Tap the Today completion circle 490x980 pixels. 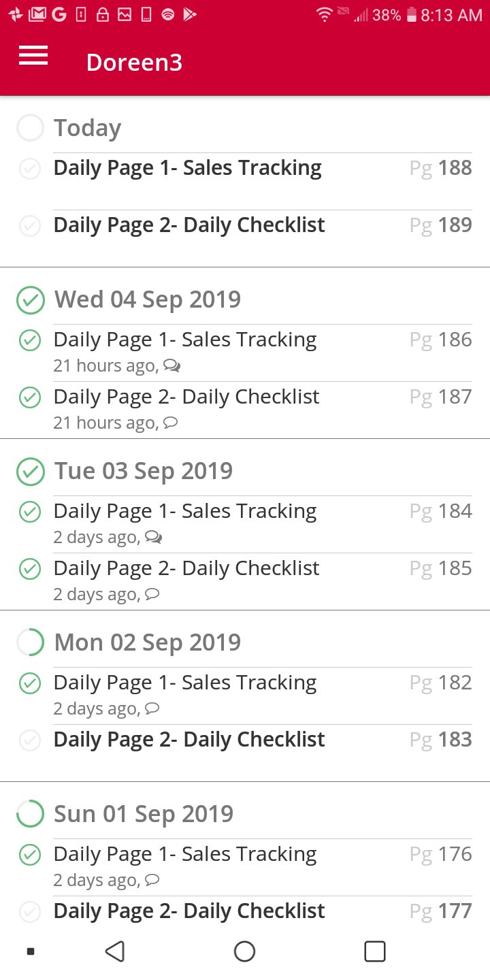tap(30, 128)
